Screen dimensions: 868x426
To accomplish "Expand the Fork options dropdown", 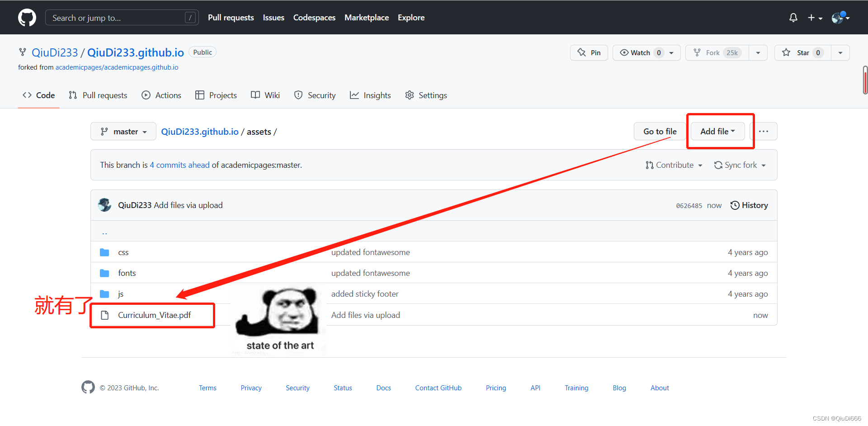I will pyautogui.click(x=758, y=52).
